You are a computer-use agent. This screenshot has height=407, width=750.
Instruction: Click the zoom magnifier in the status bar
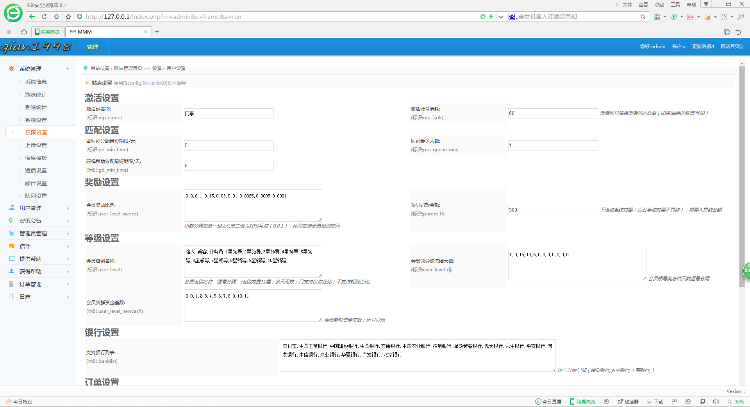730,402
